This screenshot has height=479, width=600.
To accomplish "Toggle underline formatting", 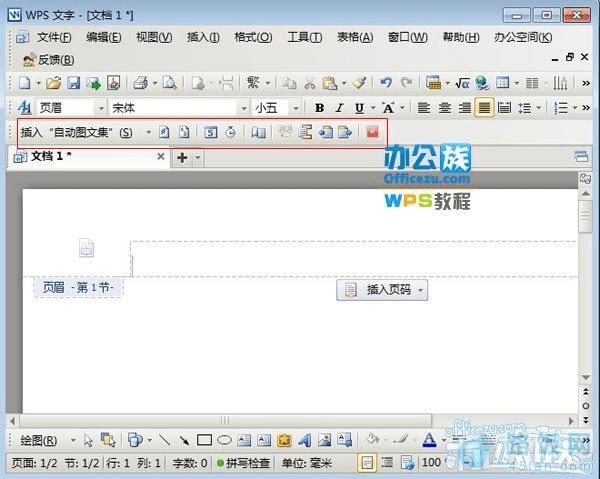I will click(x=359, y=108).
